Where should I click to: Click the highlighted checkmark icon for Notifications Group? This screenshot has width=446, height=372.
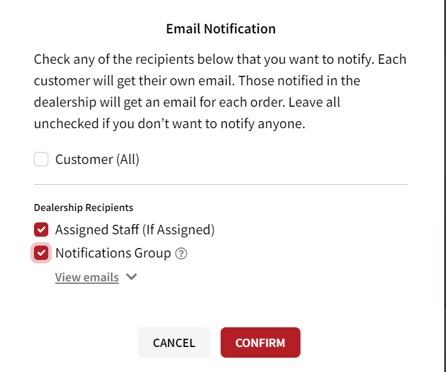tap(41, 253)
